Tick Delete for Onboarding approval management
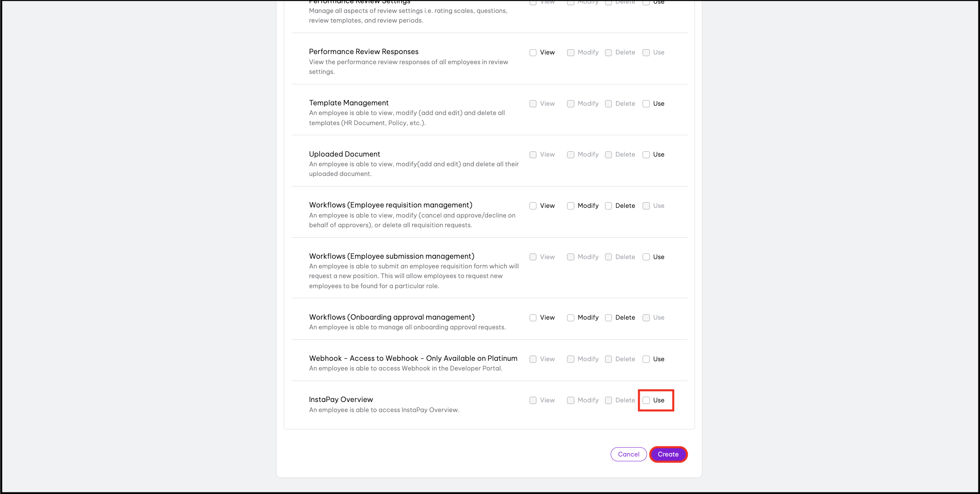The height and width of the screenshot is (494, 980). pos(609,318)
